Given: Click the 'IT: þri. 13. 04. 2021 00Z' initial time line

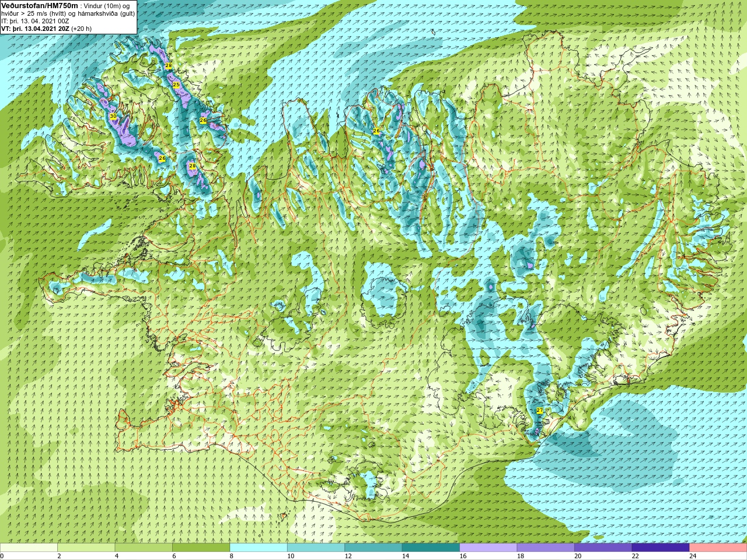Looking at the screenshot, I should coord(35,21).
